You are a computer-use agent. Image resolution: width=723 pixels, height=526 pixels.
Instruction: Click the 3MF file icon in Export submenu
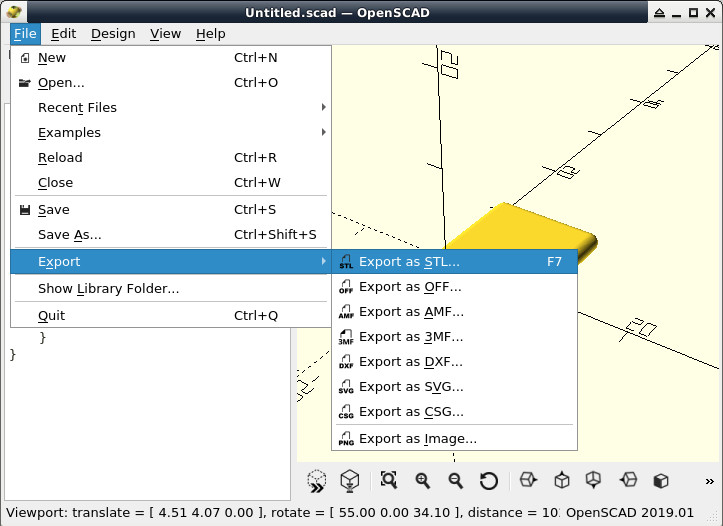pos(346,337)
